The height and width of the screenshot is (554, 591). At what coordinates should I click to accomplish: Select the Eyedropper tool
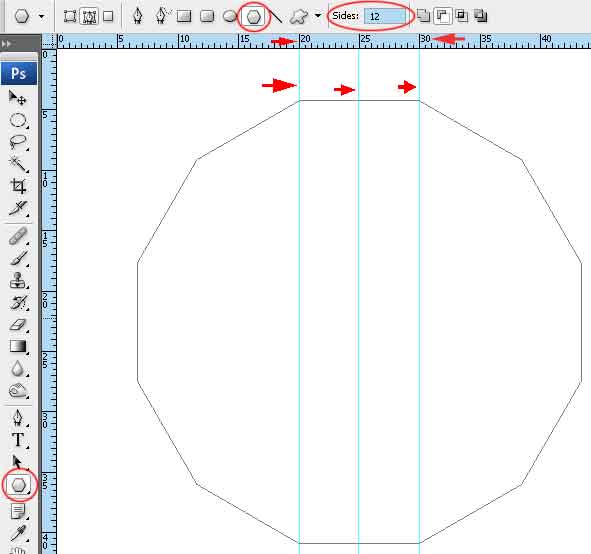point(17,533)
